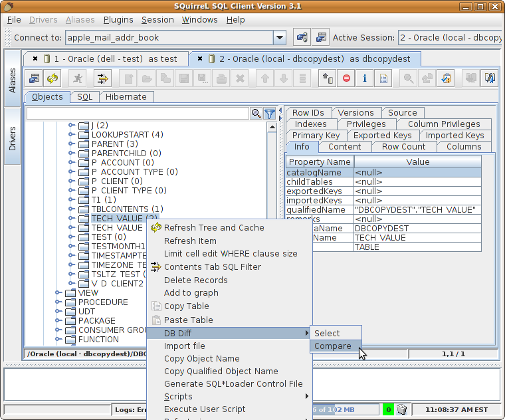Click the trash garbage collection icon

(403, 409)
